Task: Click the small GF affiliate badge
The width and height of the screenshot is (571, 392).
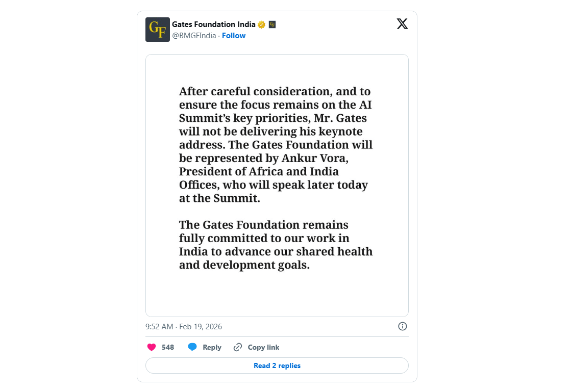Action: 272,24
